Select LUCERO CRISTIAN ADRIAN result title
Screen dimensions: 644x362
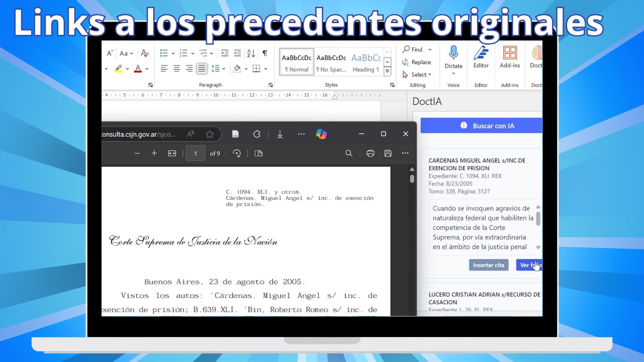pyautogui.click(x=484, y=298)
